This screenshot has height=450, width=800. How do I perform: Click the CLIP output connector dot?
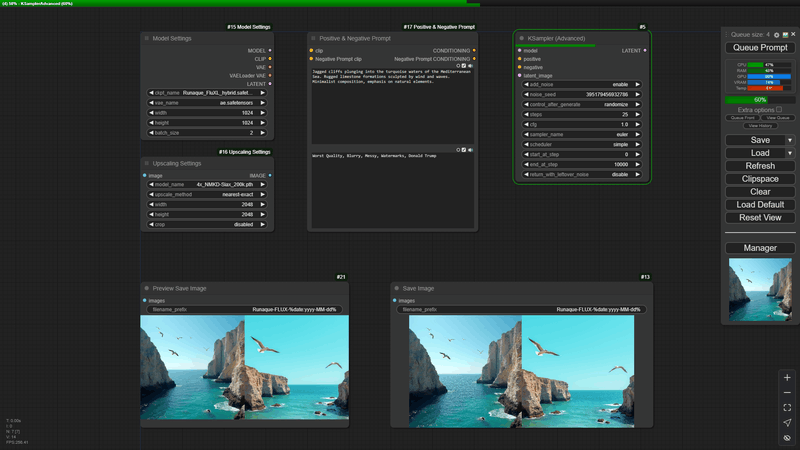pos(270,59)
